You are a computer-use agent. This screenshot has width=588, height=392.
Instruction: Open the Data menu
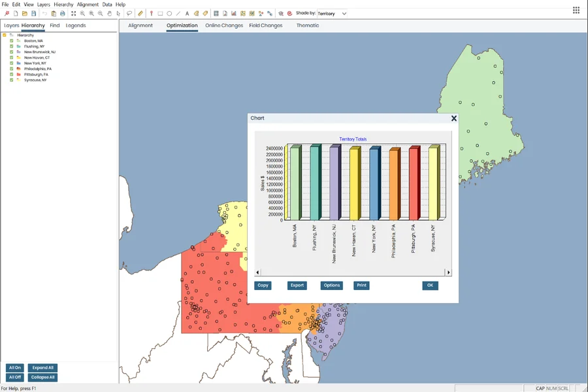[x=106, y=4]
